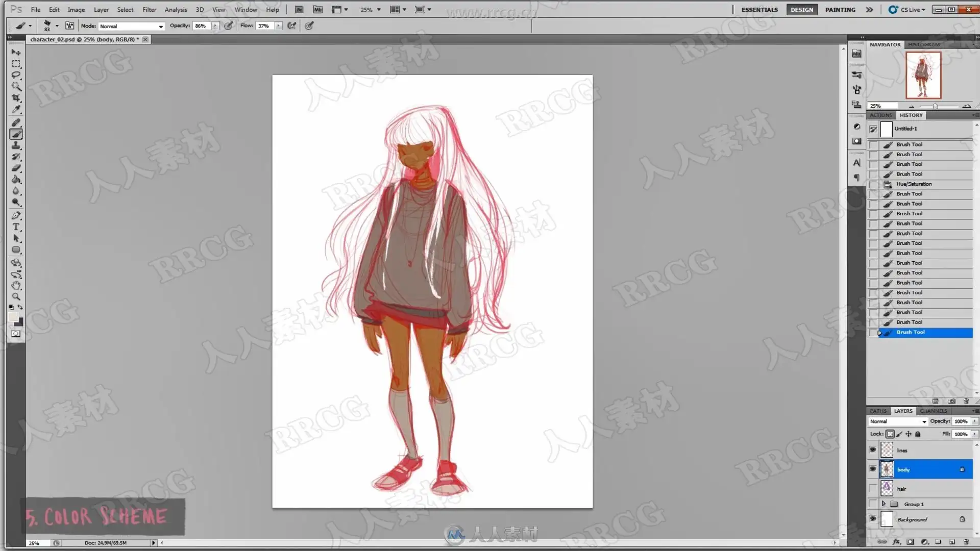The image size is (980, 551).
Task: Open the brush Mode dropdown
Action: (131, 26)
